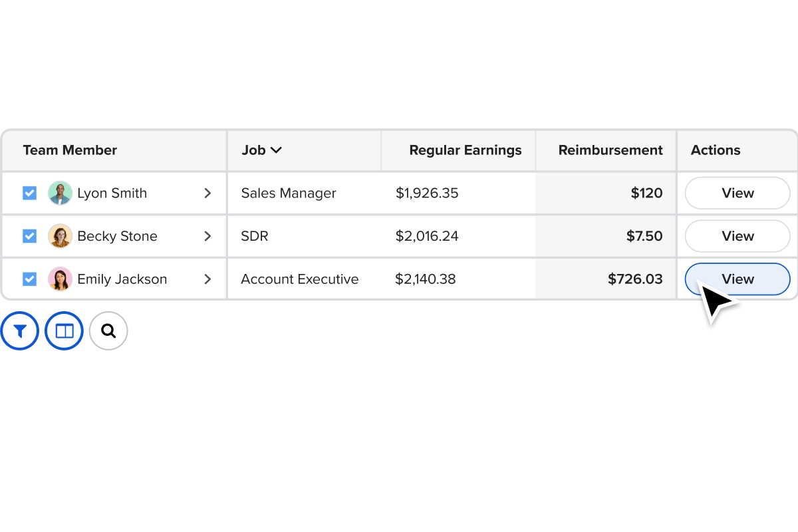
Task: Select the magnifying glass search tool
Action: [108, 330]
